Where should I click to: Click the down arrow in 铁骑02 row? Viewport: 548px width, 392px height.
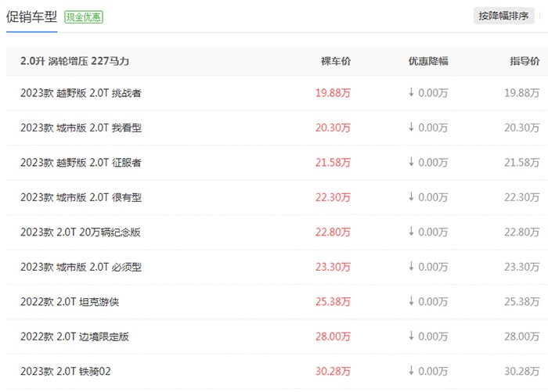tap(411, 370)
